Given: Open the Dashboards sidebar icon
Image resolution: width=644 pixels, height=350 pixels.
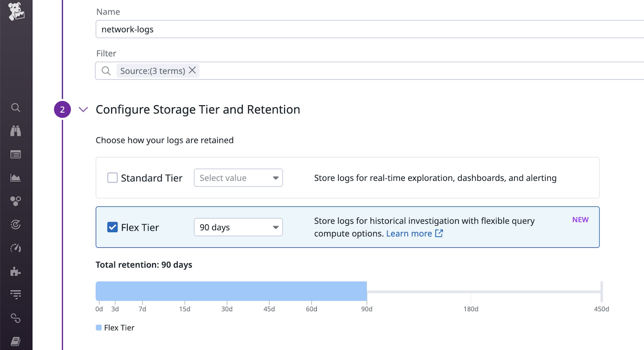Looking at the screenshot, I should [16, 177].
